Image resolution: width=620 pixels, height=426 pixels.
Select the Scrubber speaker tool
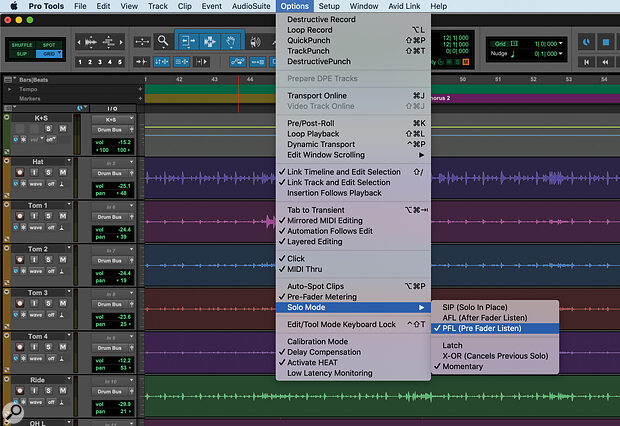pyautogui.click(x=255, y=41)
